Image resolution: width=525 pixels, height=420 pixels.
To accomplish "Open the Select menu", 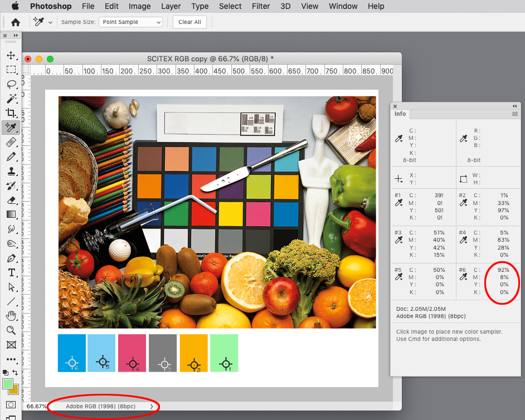I will point(230,6).
